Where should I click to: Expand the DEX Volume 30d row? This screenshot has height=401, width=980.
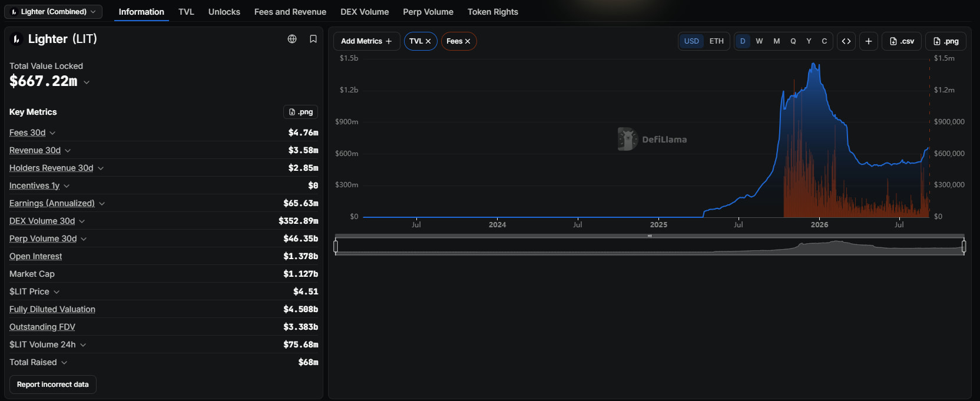point(82,221)
